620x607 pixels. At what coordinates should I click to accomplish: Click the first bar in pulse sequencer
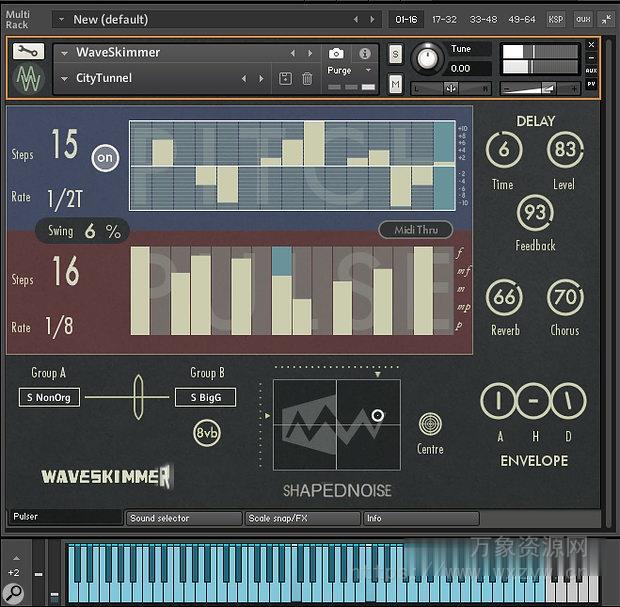tap(140, 291)
